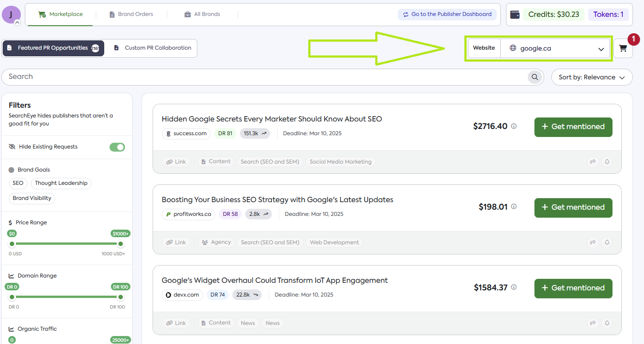Click the Search input field

(x=266, y=77)
